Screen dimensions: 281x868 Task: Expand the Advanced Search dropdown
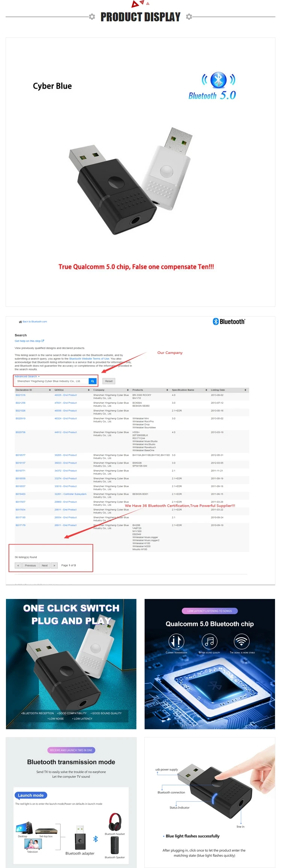click(27, 376)
